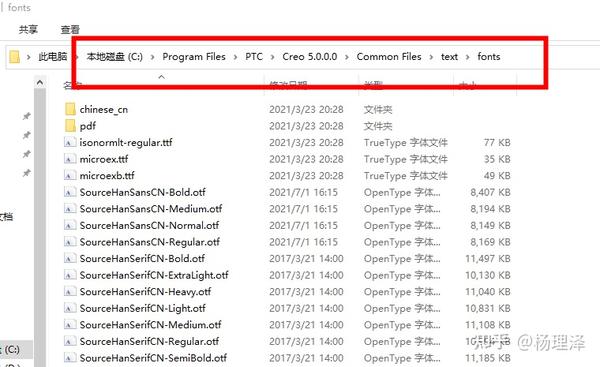
Task: Click the SourceHanSerifCN-Regular.otf file icon
Action: coord(69,341)
